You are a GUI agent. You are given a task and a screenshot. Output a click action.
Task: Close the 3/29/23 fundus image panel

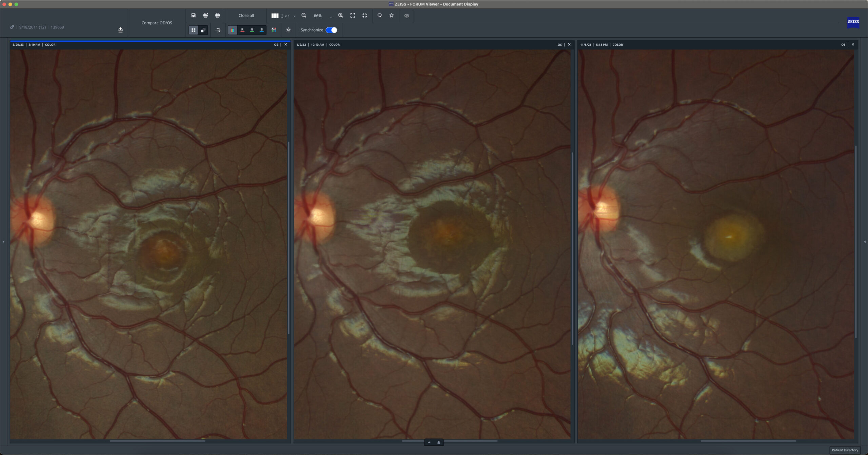point(286,44)
